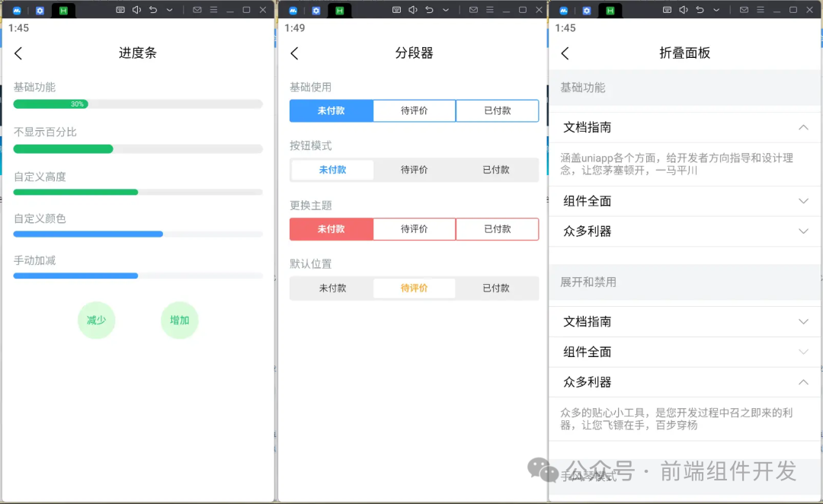Viewport: 823px width, 504px height.
Task: Open hamburger menu in 进度条 window title bar
Action: pyautogui.click(x=213, y=10)
